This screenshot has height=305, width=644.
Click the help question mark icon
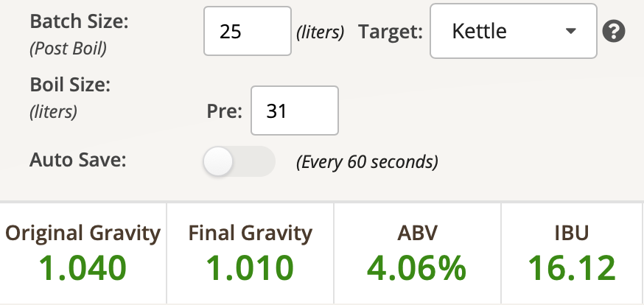tap(614, 31)
